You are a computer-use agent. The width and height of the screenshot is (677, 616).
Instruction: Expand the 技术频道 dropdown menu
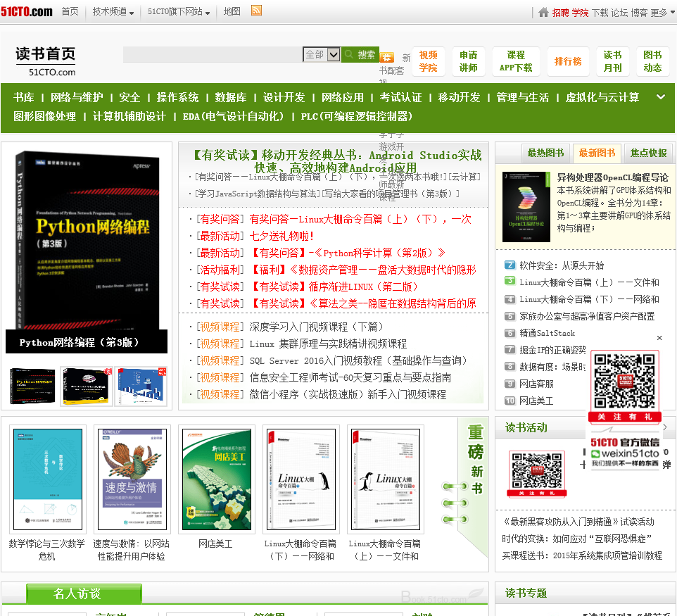click(113, 12)
